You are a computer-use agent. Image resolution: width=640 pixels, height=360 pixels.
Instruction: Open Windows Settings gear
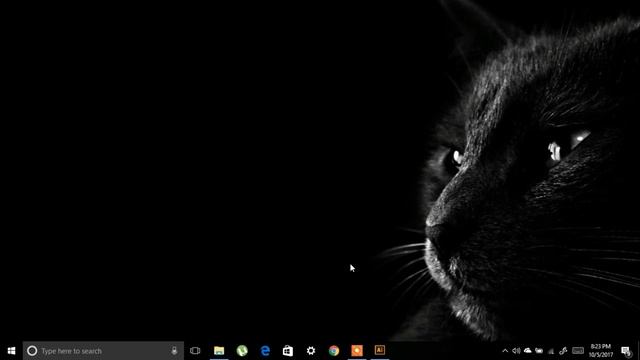tap(311, 351)
